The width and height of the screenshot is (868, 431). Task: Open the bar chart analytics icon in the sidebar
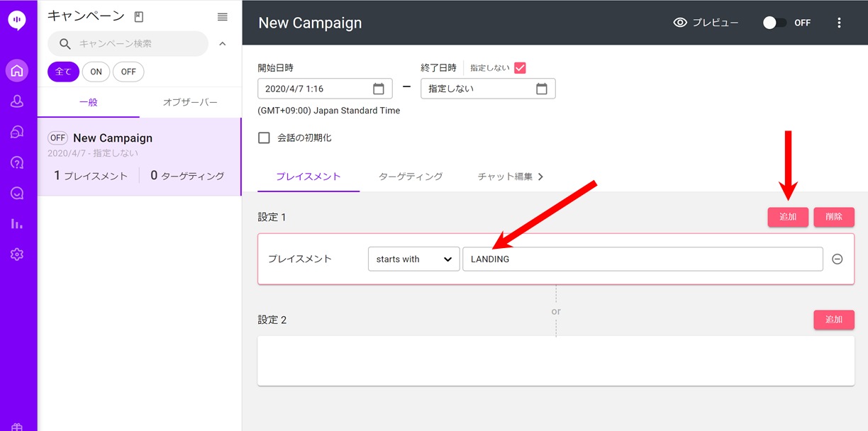pos(17,223)
